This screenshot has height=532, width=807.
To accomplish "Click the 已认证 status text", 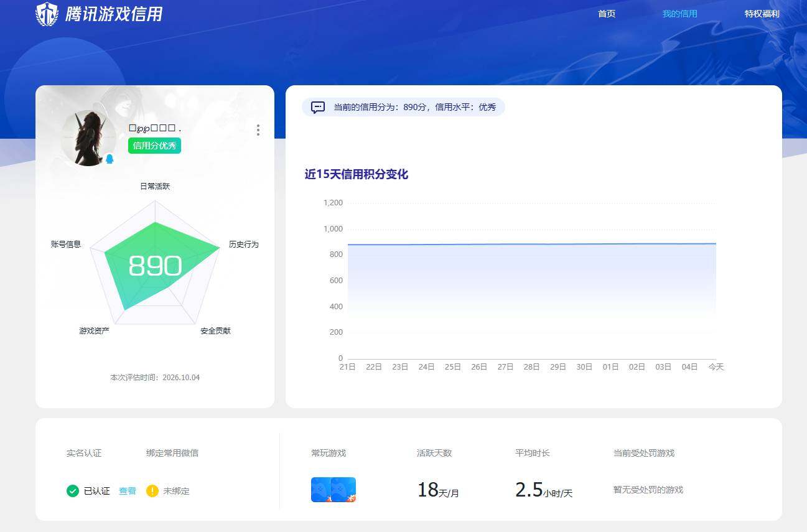I will pos(97,491).
